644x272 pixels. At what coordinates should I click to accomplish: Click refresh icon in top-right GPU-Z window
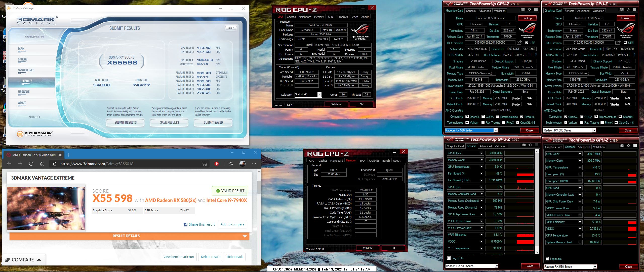(628, 10)
